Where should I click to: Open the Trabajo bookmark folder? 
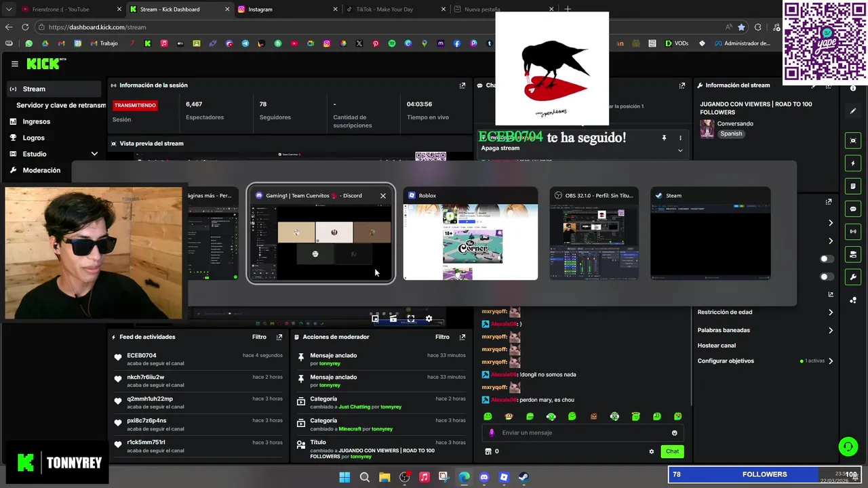103,43
